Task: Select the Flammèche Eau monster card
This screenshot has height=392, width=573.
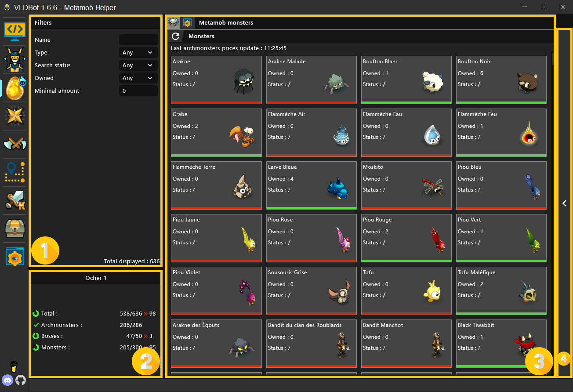Action: click(x=406, y=132)
